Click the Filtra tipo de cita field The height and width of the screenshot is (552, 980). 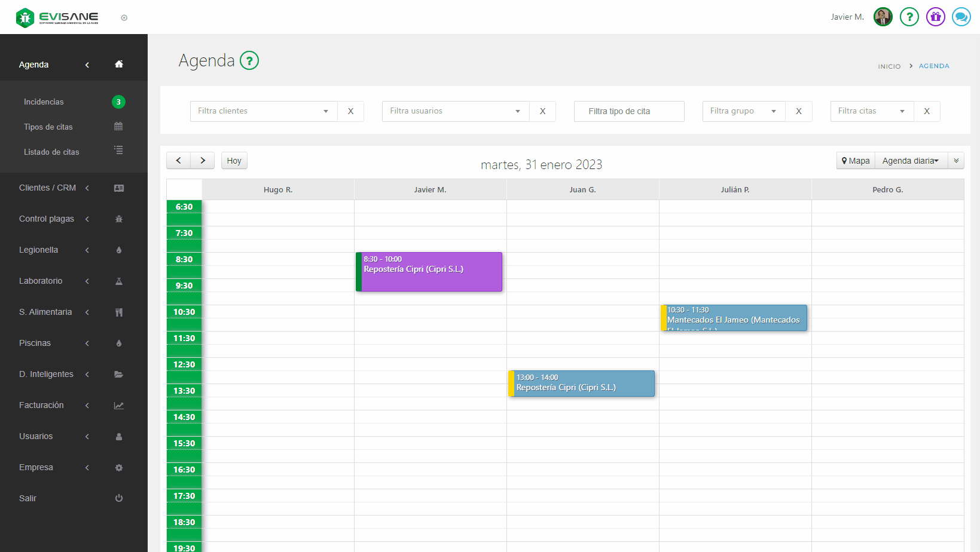click(x=628, y=111)
